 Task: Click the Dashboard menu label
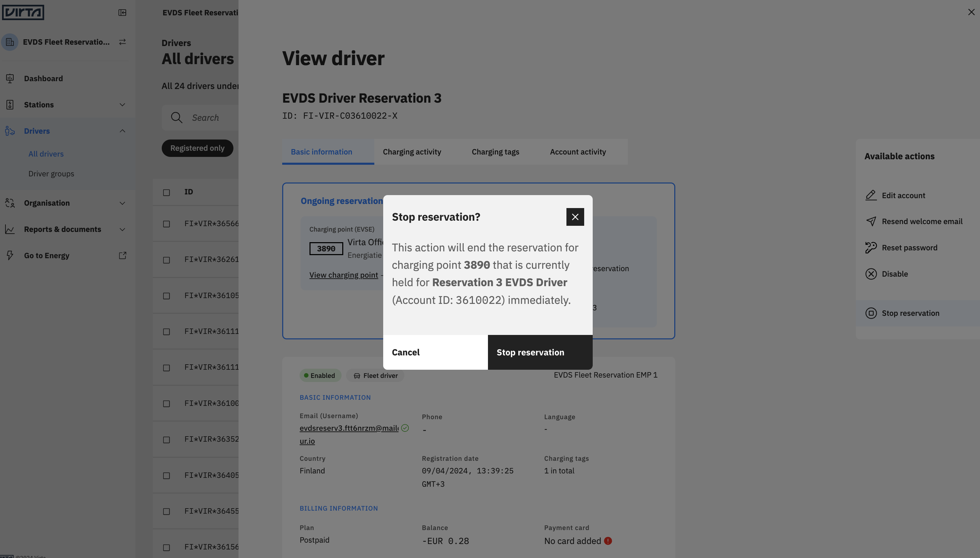pos(43,78)
